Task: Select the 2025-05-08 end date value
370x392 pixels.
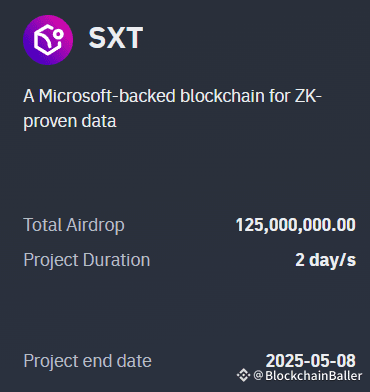Action: tap(311, 361)
